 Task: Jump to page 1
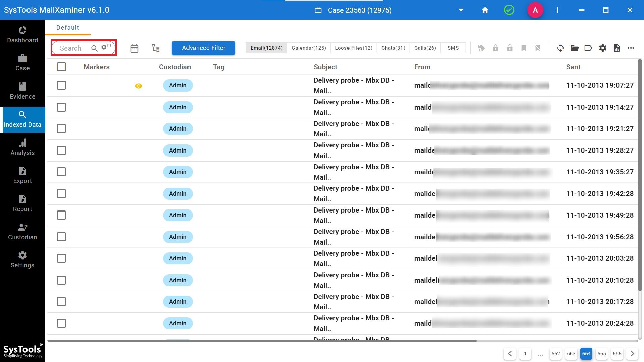(525, 354)
